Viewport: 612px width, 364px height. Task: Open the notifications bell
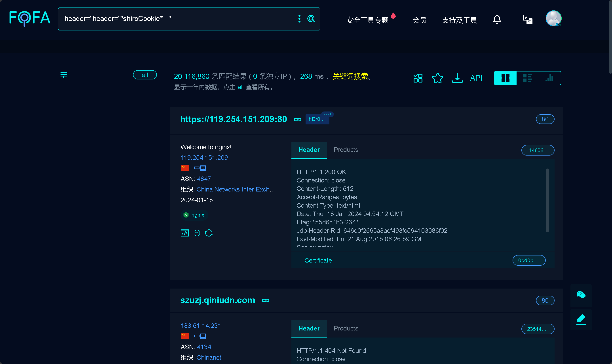coord(497,19)
